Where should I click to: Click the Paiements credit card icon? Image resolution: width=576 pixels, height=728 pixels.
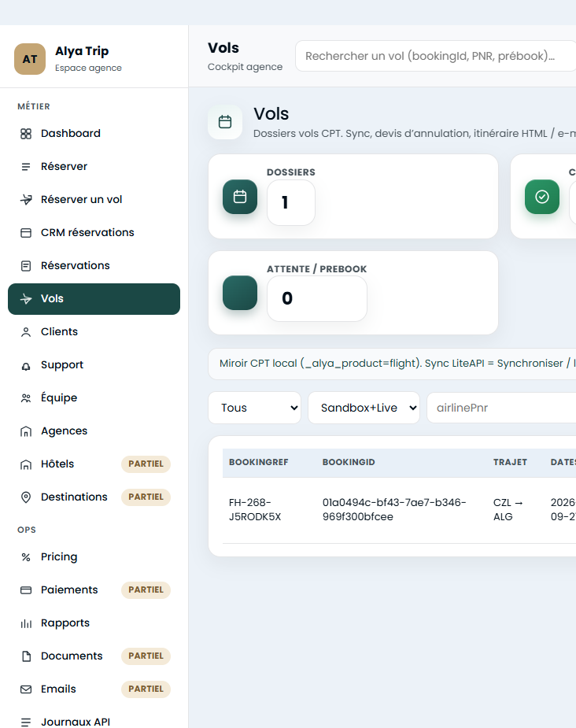(26, 590)
